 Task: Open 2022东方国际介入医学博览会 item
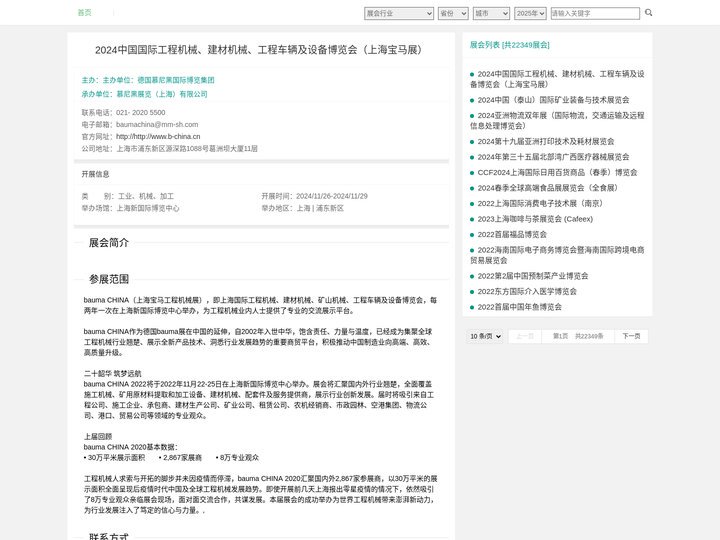coord(527,292)
